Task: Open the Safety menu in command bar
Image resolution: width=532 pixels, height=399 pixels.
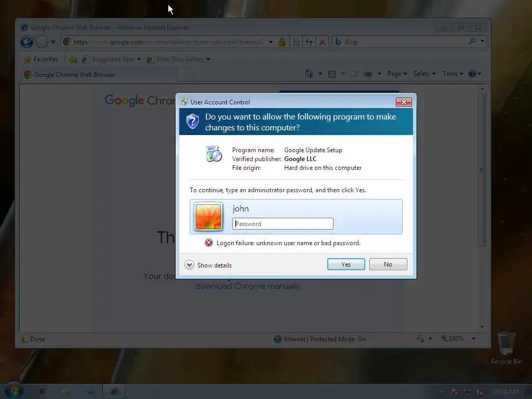Action: tap(424, 74)
